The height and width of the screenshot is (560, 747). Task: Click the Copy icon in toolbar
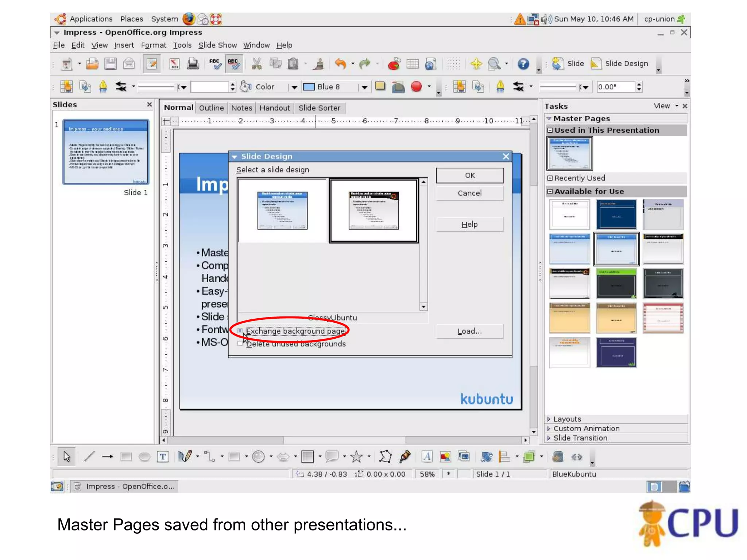275,64
